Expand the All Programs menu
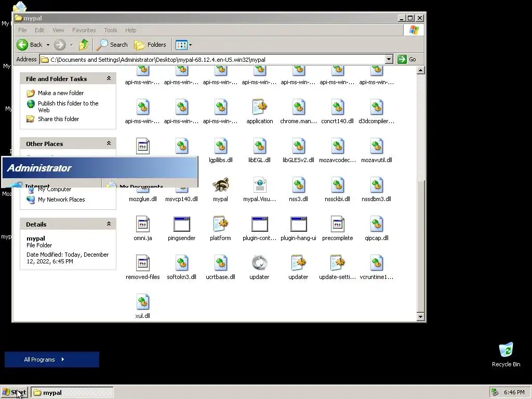This screenshot has width=532, height=399. [52, 360]
